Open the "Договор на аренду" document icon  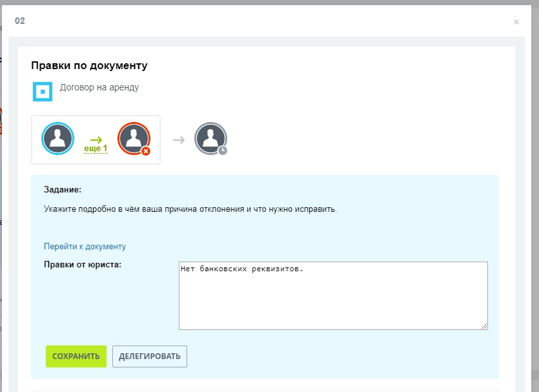(x=43, y=92)
